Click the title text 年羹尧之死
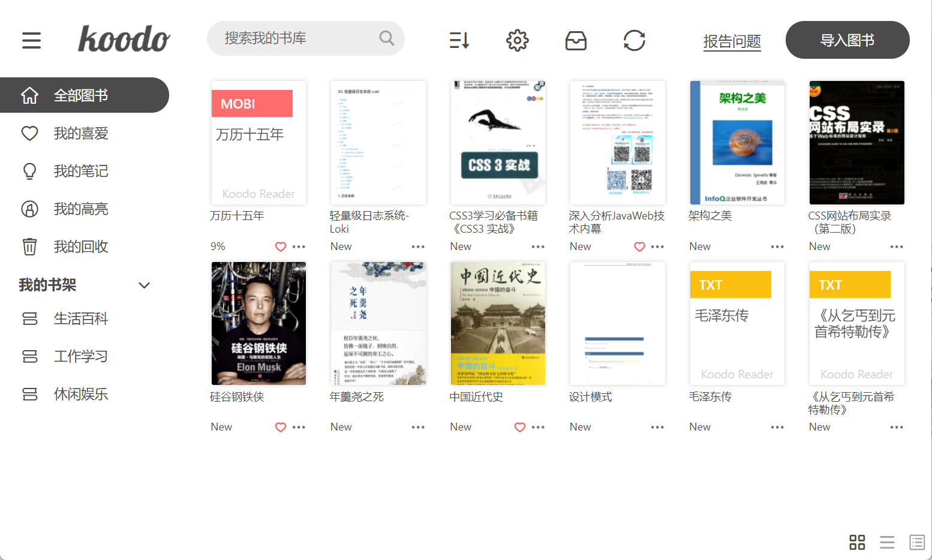This screenshot has height=560, width=932. 357,397
